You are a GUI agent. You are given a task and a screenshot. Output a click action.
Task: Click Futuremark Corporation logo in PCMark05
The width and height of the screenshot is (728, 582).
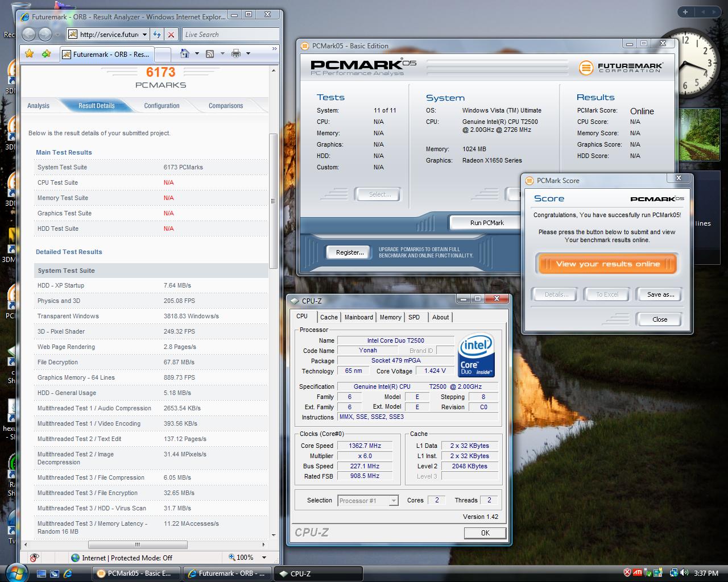(621, 67)
